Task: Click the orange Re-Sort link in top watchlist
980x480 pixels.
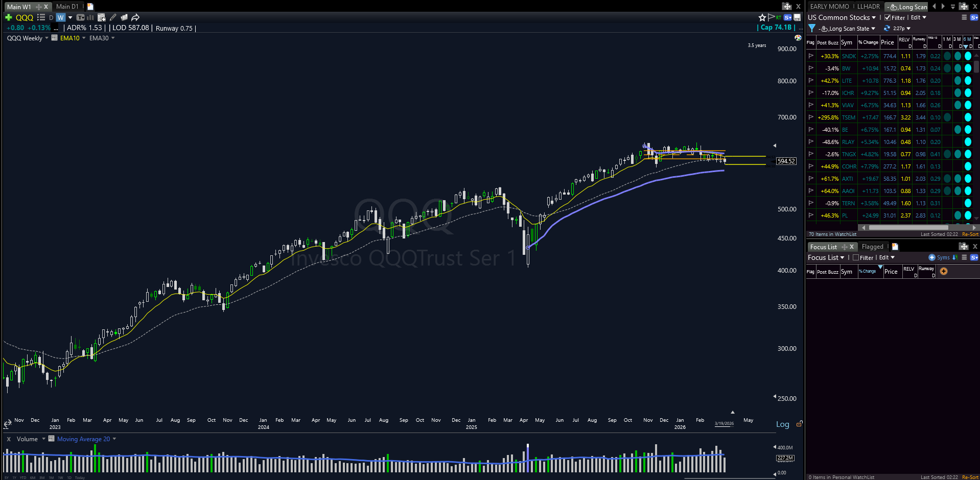Action: point(970,234)
